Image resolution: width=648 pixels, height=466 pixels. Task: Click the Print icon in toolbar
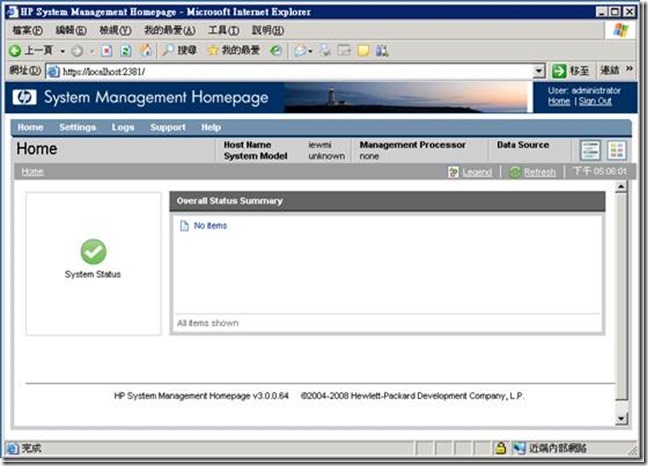pos(325,50)
